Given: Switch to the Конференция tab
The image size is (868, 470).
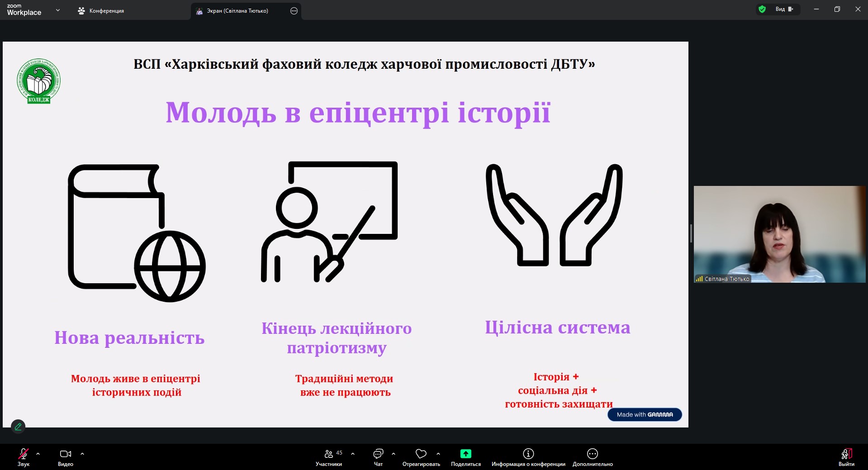Looking at the screenshot, I should click(x=101, y=11).
